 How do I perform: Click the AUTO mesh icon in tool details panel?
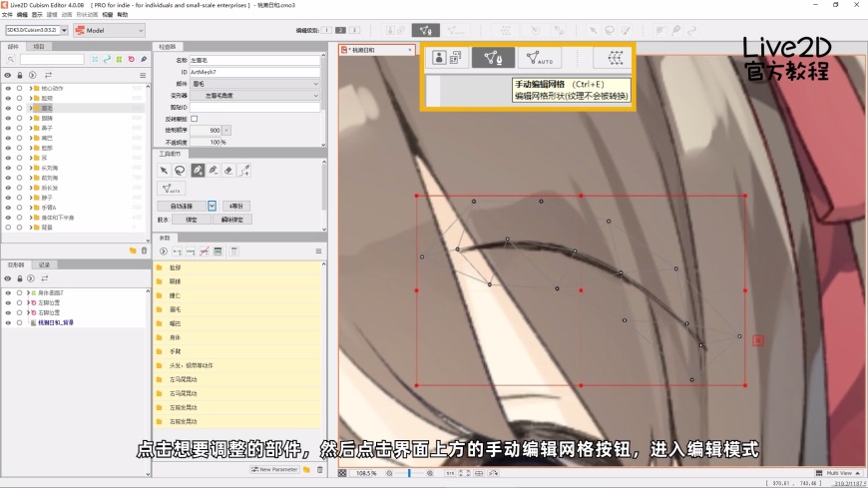[x=171, y=189]
